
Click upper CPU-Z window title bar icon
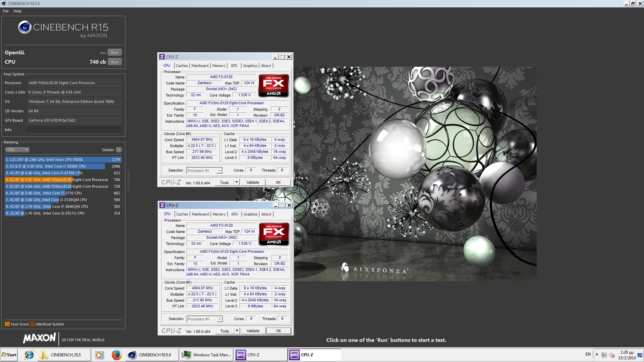pyautogui.click(x=162, y=57)
